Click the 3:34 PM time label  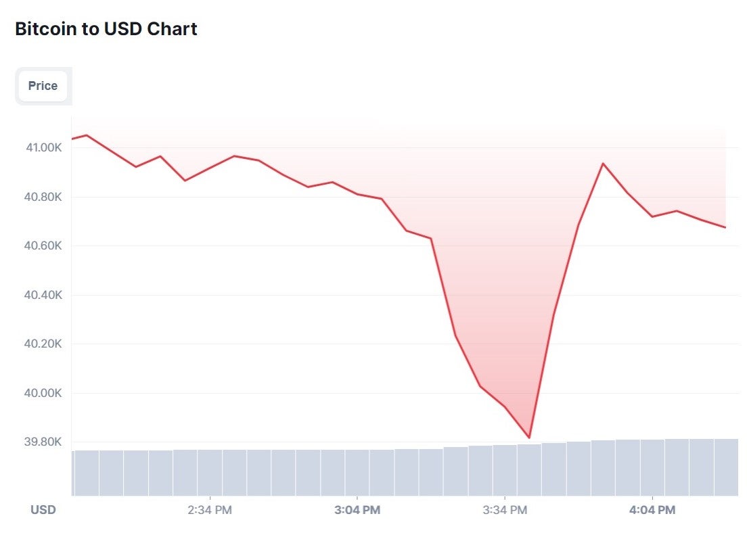(x=505, y=510)
